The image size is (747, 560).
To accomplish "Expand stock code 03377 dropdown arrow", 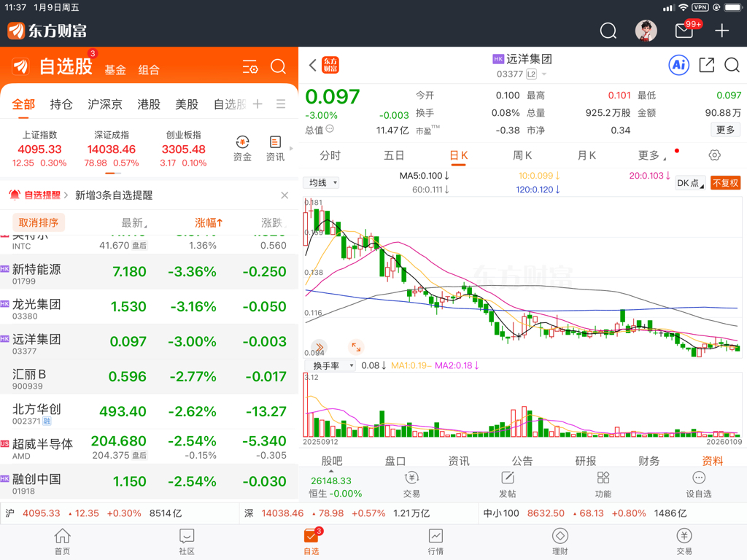I will (x=544, y=74).
